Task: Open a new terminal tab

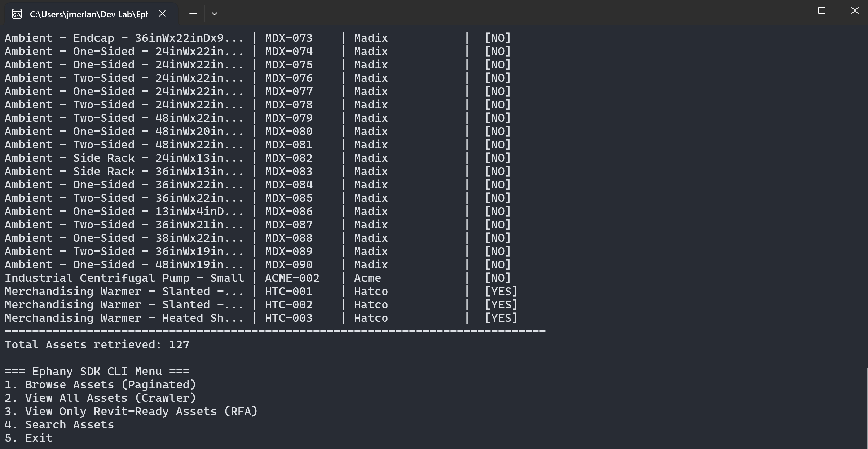Action: [x=193, y=14]
